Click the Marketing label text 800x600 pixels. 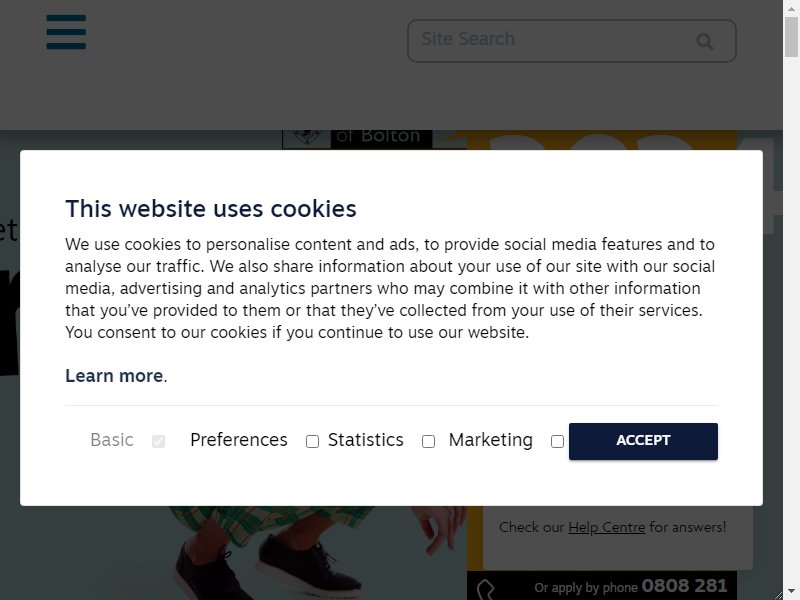click(x=491, y=440)
